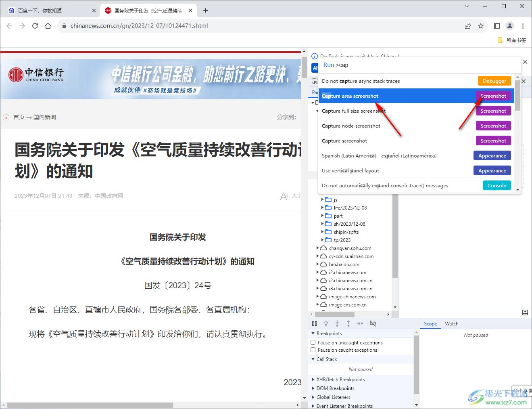Screen dimensions: 532x409
Task: Click the step over icon
Action: point(326,323)
